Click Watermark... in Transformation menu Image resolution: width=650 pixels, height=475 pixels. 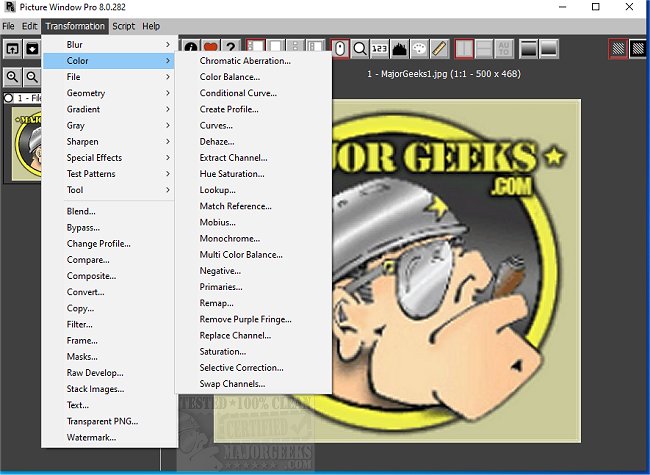coord(91,438)
